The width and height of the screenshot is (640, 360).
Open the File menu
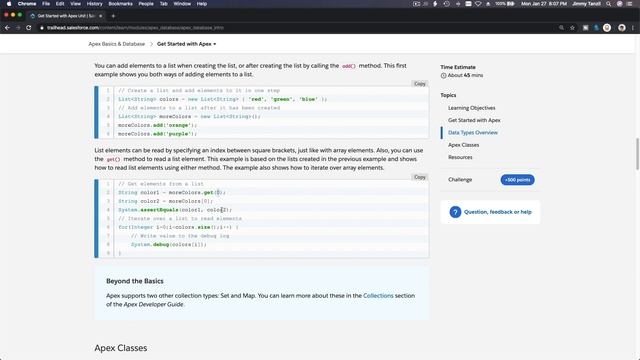click(x=46, y=4)
